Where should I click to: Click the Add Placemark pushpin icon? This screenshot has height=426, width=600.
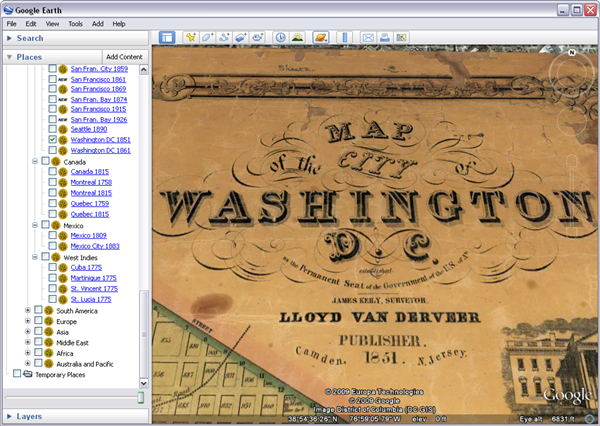click(x=190, y=38)
